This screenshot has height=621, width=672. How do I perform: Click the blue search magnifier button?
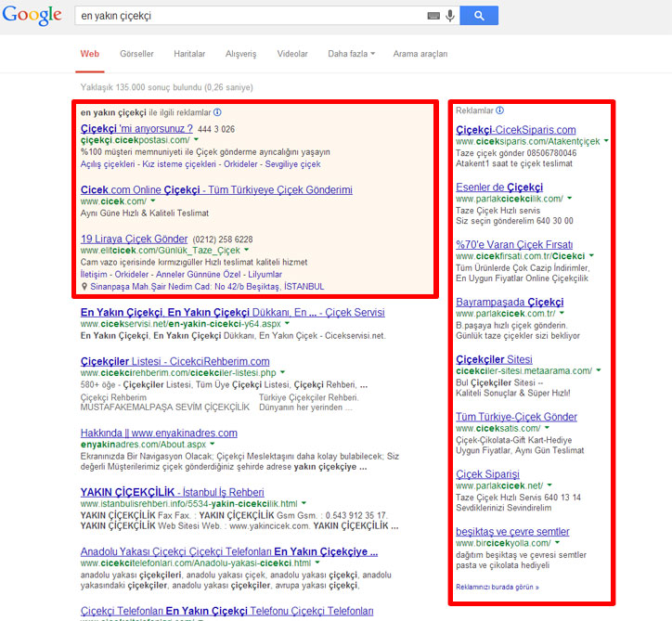pyautogui.click(x=479, y=16)
